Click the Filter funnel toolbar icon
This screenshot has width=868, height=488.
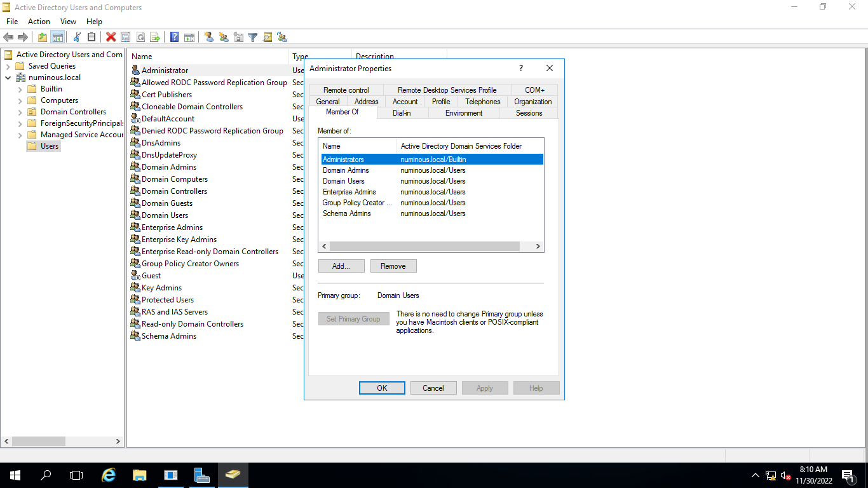252,37
